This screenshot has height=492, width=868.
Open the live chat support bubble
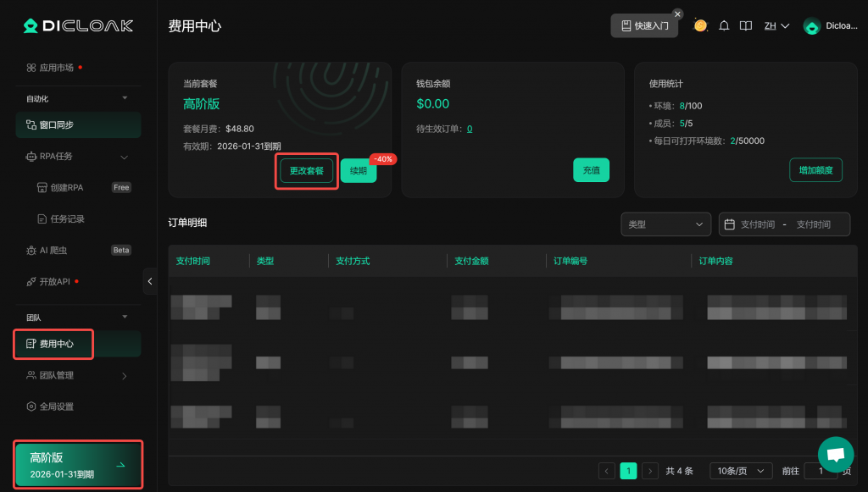coord(835,455)
